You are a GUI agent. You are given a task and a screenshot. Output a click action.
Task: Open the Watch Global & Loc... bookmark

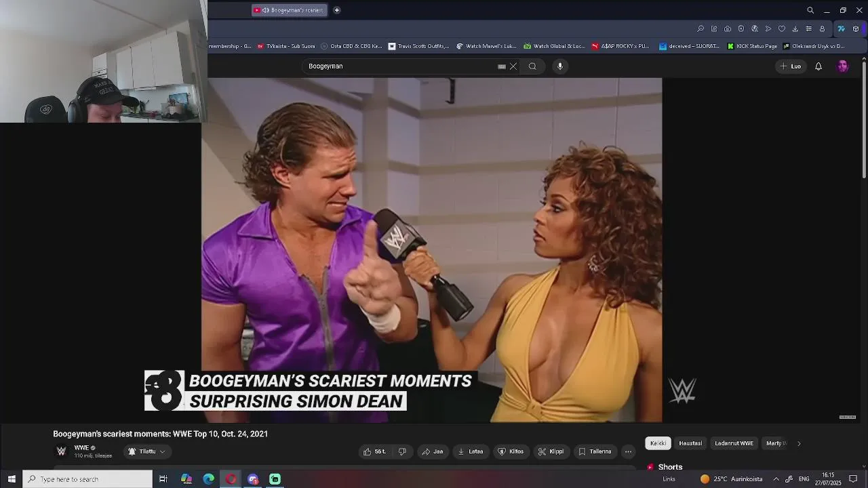coord(554,46)
